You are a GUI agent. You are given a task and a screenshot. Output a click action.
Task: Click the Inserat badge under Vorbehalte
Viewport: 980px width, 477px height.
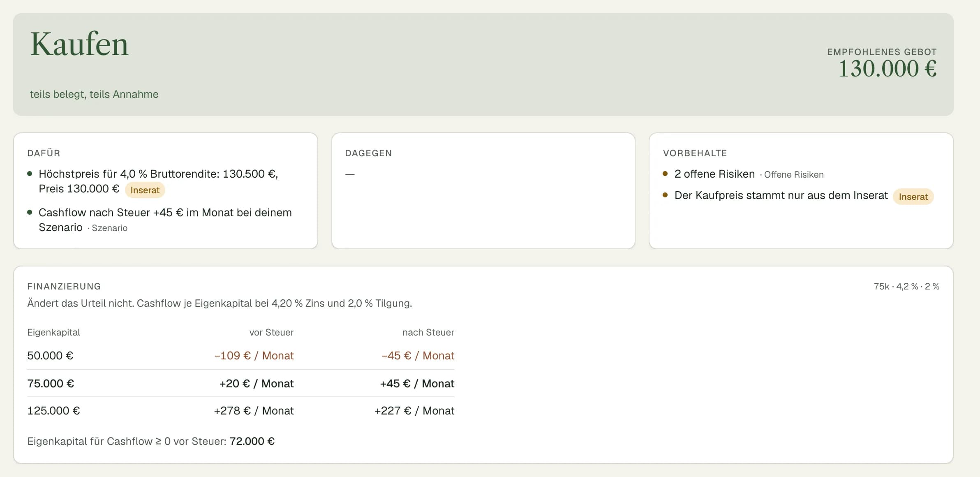[x=913, y=197]
